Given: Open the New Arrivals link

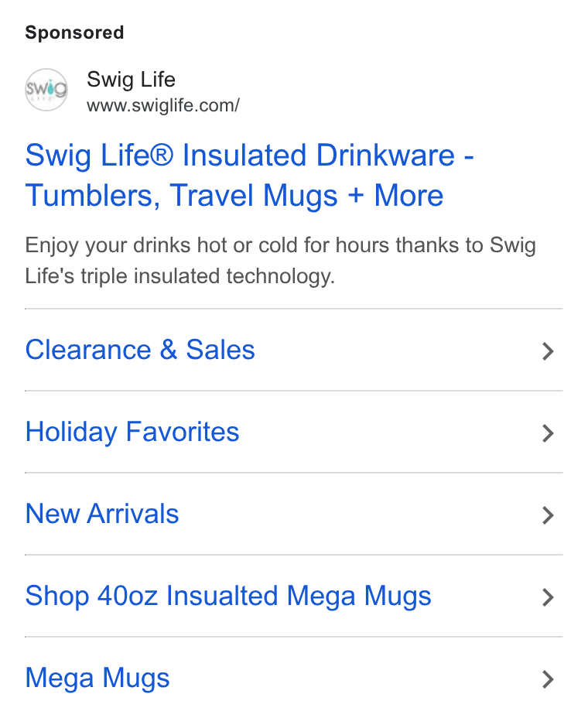Looking at the screenshot, I should coord(102,514).
